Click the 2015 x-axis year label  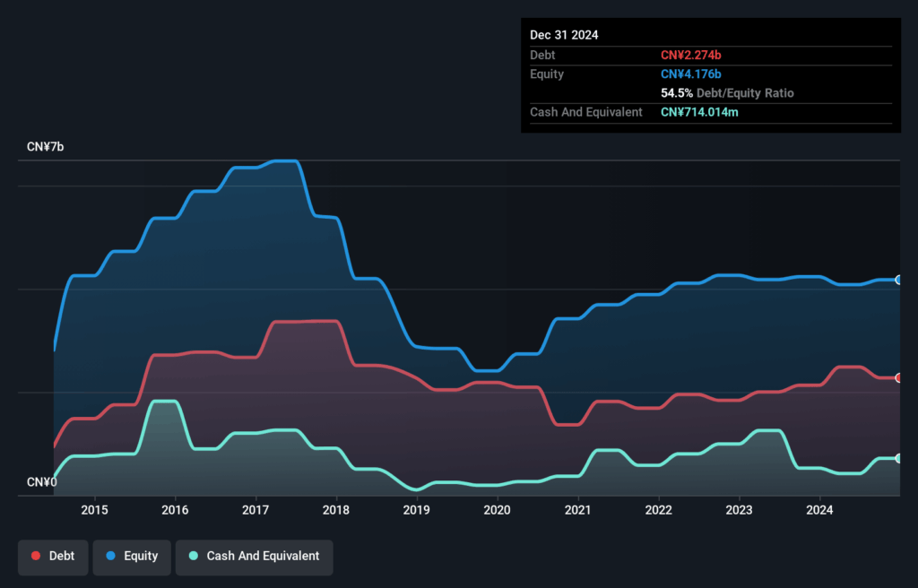(94, 510)
